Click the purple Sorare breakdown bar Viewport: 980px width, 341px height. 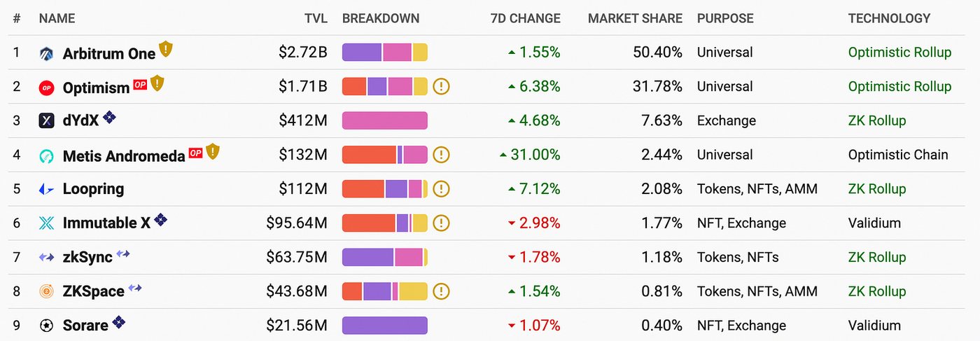click(385, 326)
